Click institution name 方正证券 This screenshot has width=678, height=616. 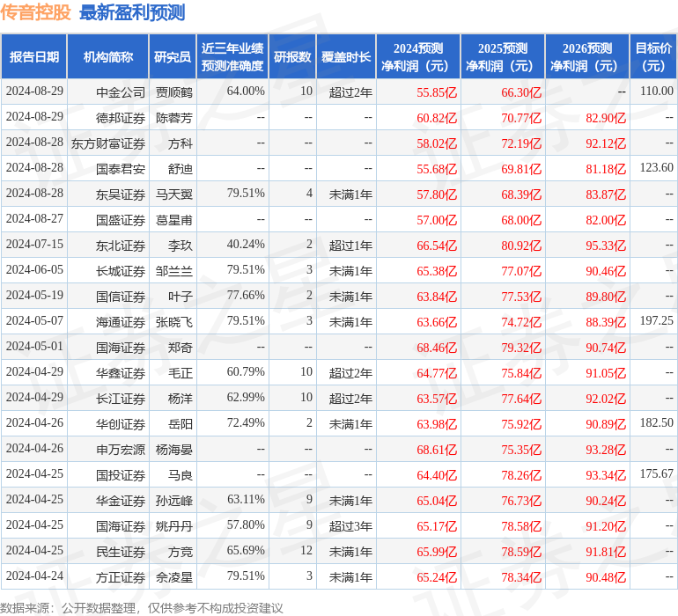point(121,576)
